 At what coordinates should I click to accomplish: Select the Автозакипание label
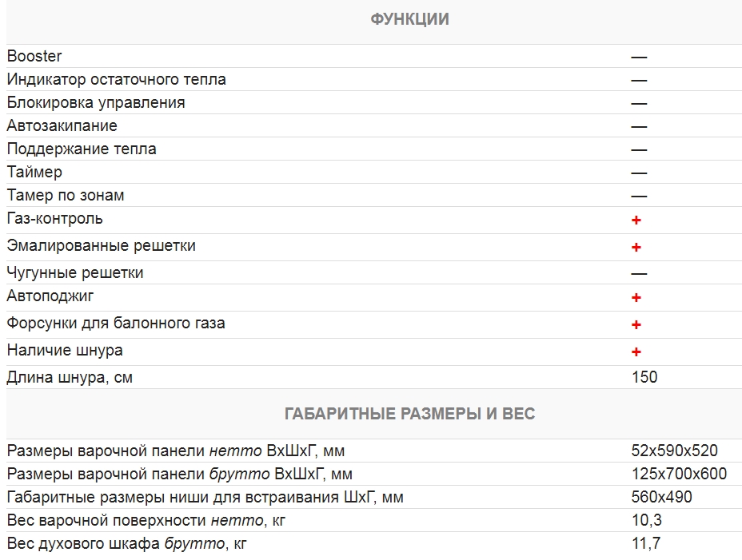(62, 125)
